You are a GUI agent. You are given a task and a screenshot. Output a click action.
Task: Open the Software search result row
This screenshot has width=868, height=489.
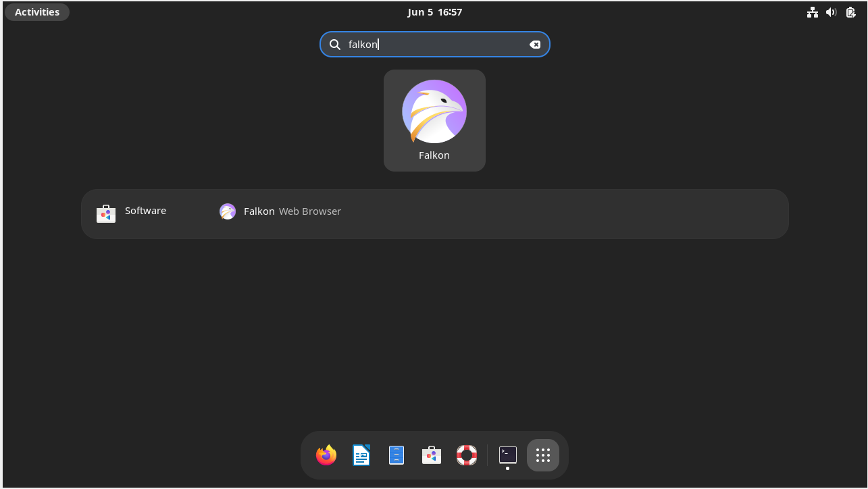click(145, 211)
